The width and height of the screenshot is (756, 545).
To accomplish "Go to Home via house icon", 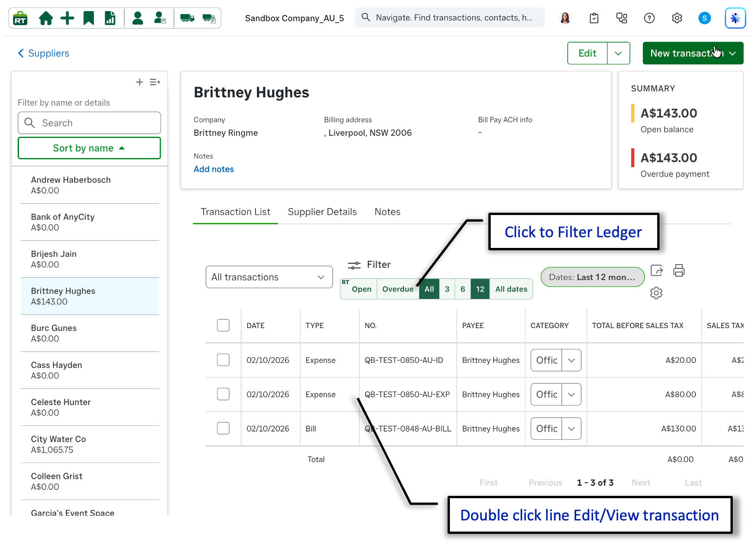I will pyautogui.click(x=46, y=18).
